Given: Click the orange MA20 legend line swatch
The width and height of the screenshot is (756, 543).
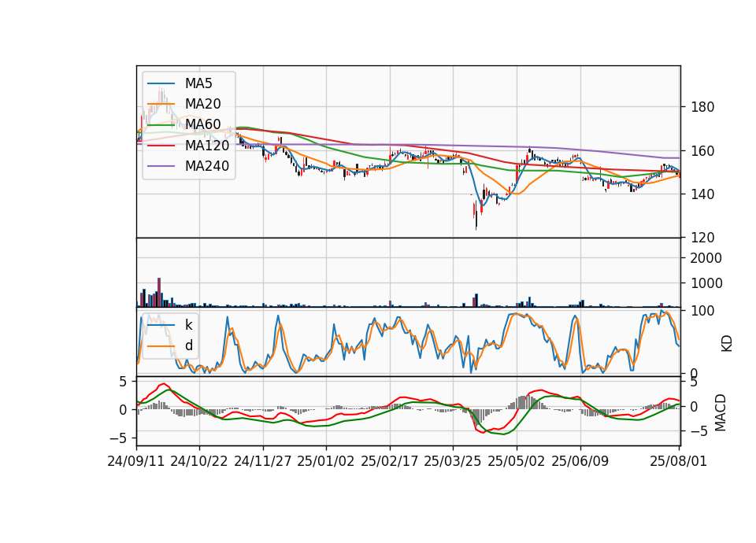Looking at the screenshot, I should tap(161, 104).
